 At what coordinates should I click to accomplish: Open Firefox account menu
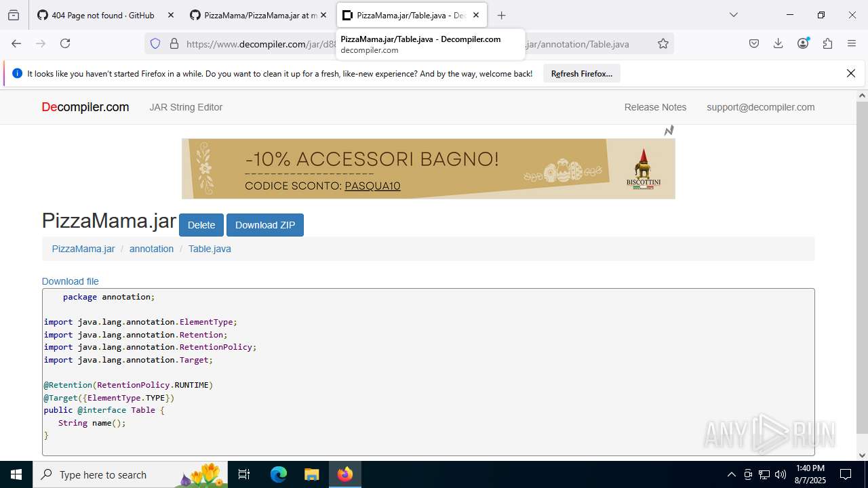(x=804, y=43)
